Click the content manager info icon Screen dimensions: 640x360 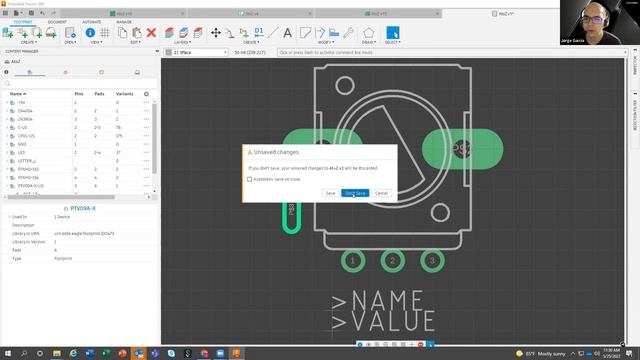pyautogui.click(x=6, y=72)
